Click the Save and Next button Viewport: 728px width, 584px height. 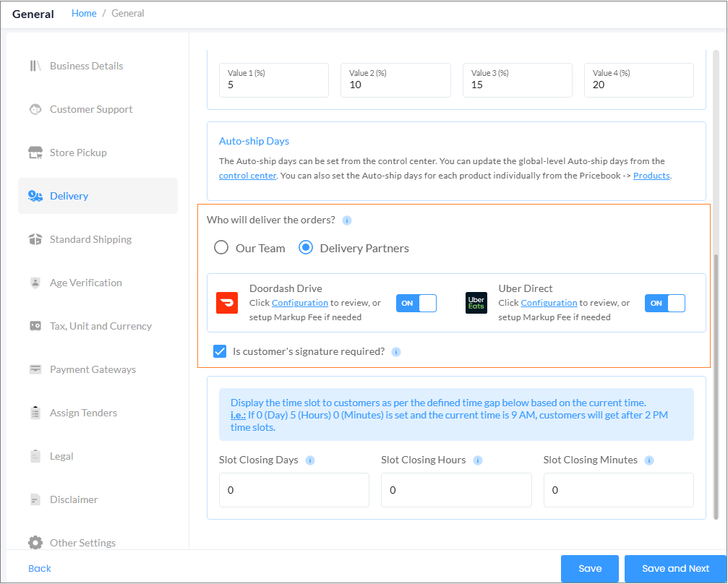click(675, 569)
